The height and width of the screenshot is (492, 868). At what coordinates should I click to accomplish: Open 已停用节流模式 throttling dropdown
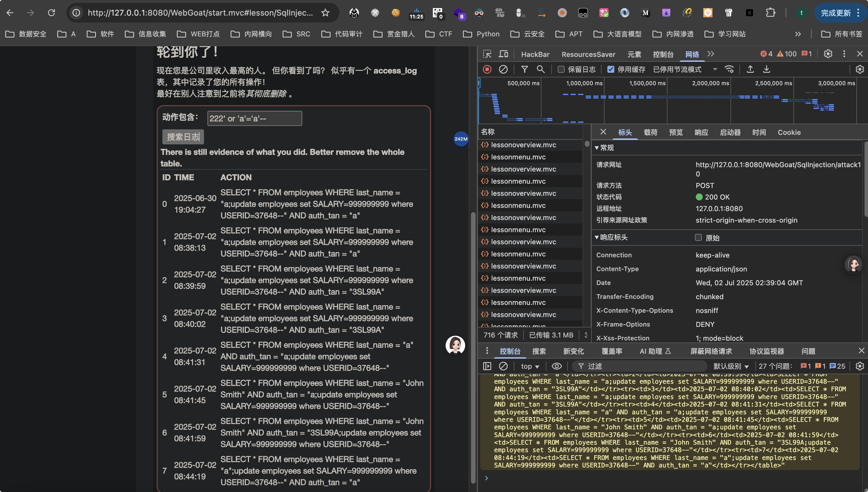click(685, 69)
